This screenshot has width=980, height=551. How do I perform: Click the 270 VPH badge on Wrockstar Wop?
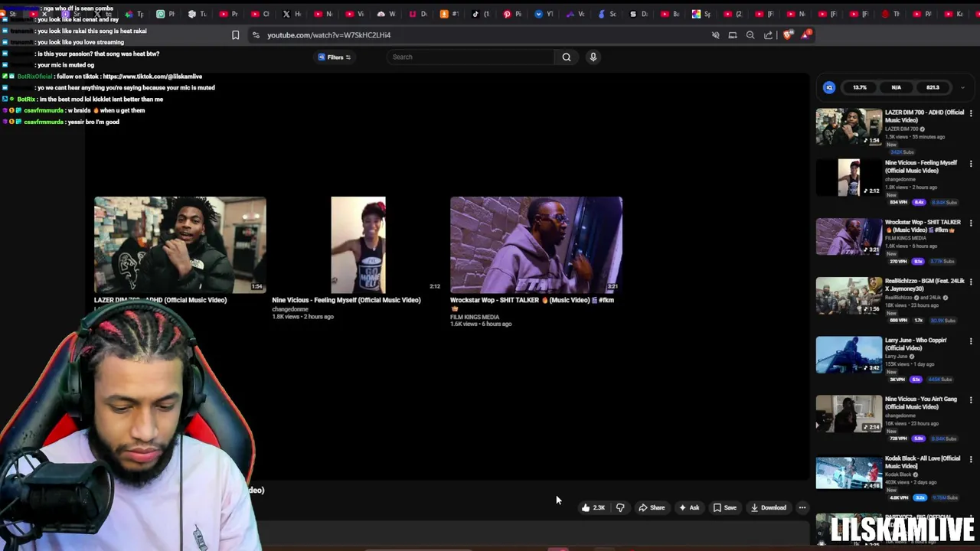(x=898, y=261)
